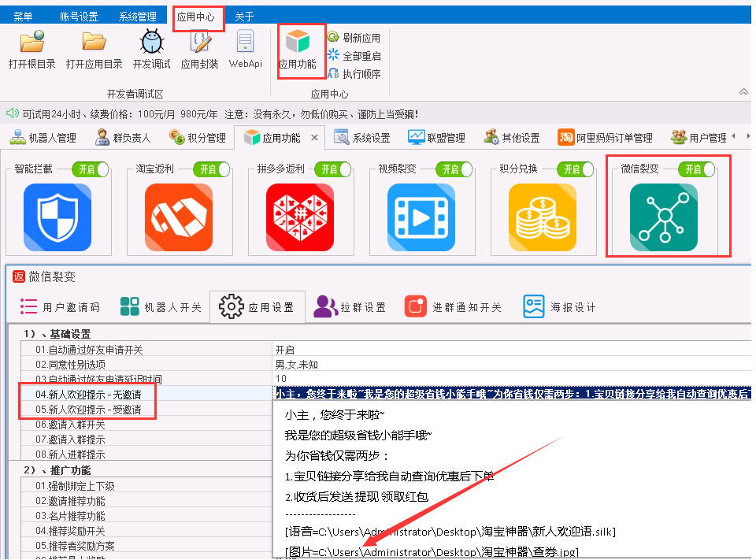Open the 进群通知开关 sub-tab
This screenshot has width=756, height=560.
[454, 306]
